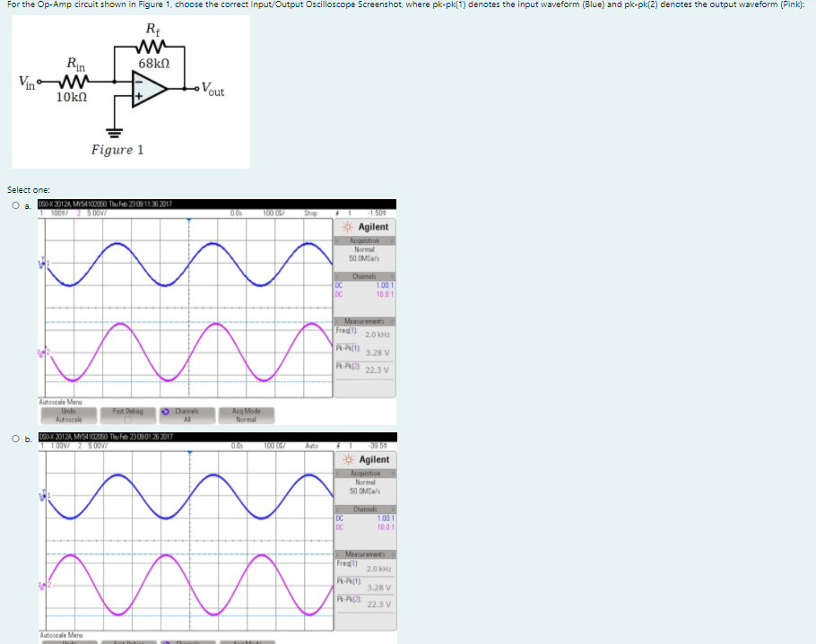The image size is (816, 644).
Task: Click the blue Channels icon in the Autoscale Menu
Action: pos(167,412)
